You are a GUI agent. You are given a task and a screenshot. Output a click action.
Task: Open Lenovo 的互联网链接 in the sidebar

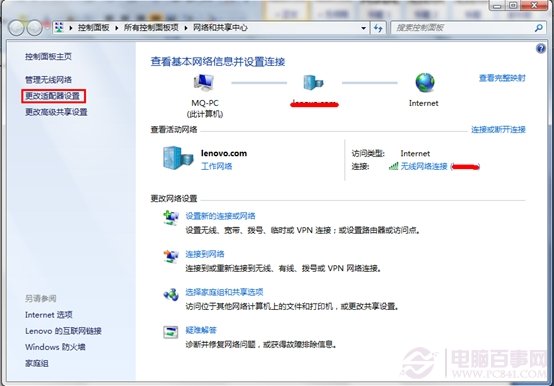pyautogui.click(x=63, y=331)
